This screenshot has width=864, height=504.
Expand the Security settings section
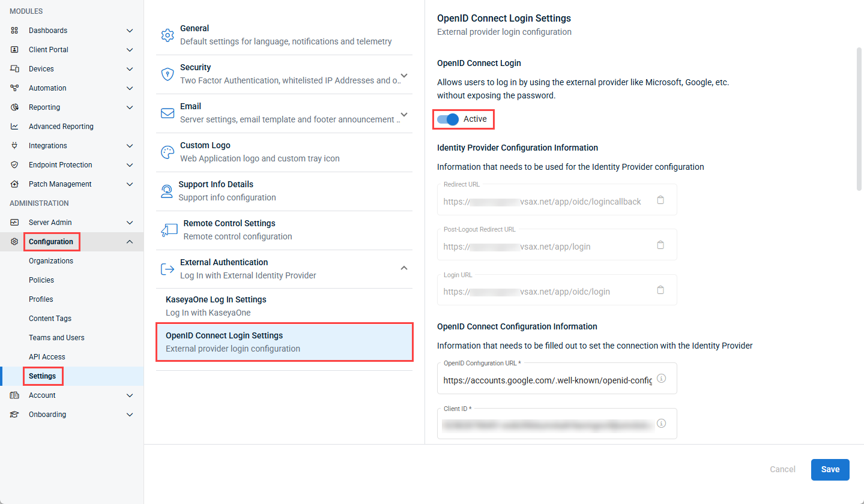point(404,75)
